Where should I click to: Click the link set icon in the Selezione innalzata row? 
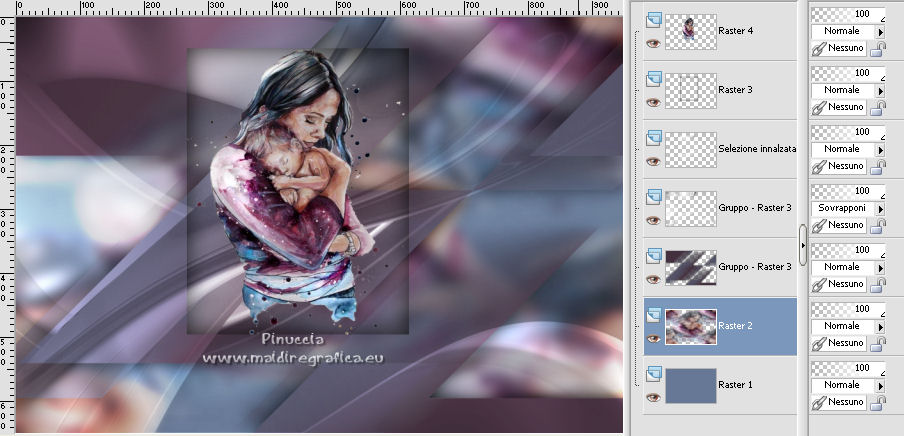818,166
